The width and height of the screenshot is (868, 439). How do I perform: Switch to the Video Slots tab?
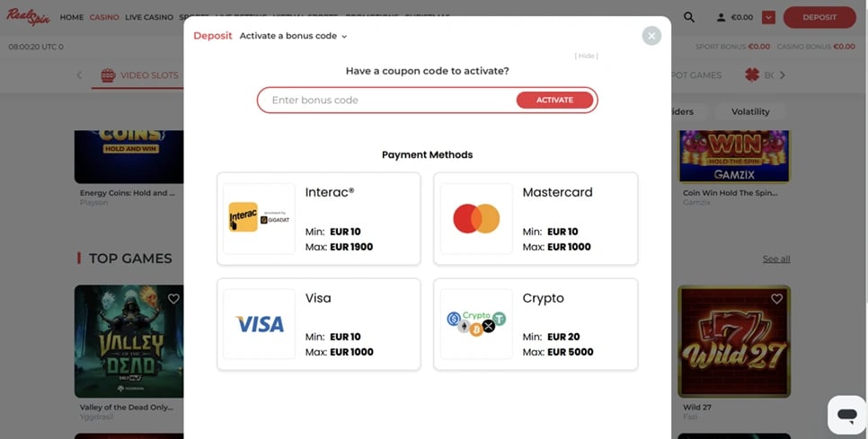pyautogui.click(x=139, y=75)
